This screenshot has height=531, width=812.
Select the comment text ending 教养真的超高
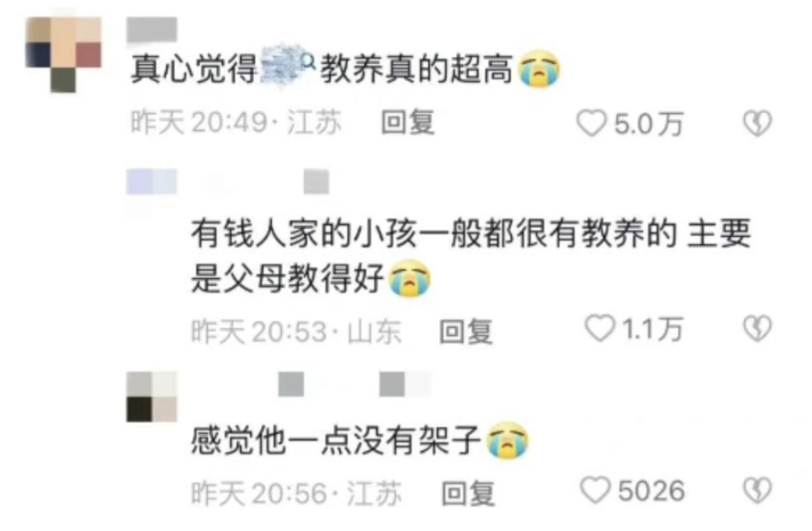coord(346,68)
